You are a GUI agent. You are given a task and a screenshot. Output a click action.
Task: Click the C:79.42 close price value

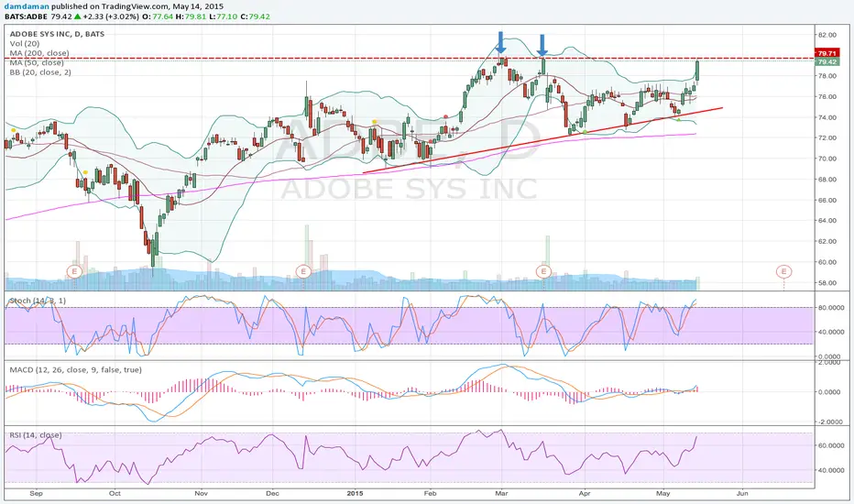256,16
